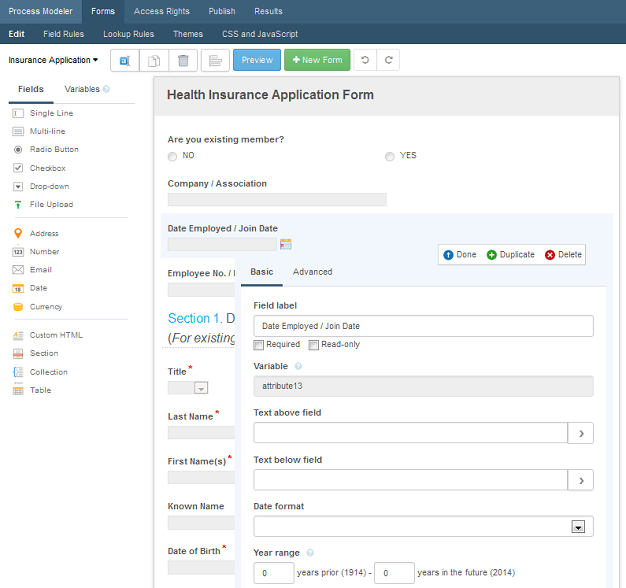
Task: Switch to Lookup Rules submenu
Action: [x=129, y=34]
